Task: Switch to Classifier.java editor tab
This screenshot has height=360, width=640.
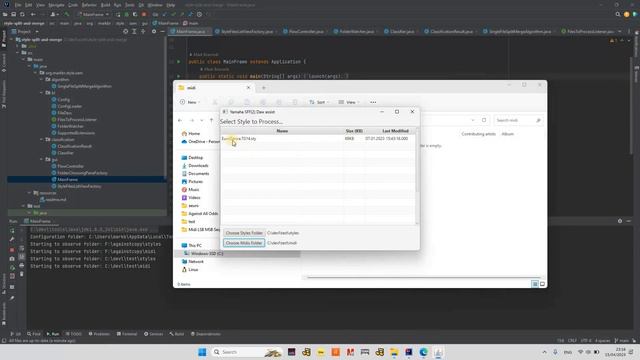Action: 402,31
